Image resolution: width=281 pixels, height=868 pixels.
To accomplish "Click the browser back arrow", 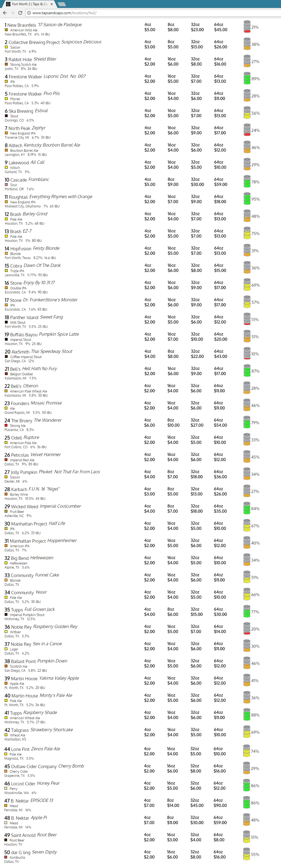I will tap(5, 13).
